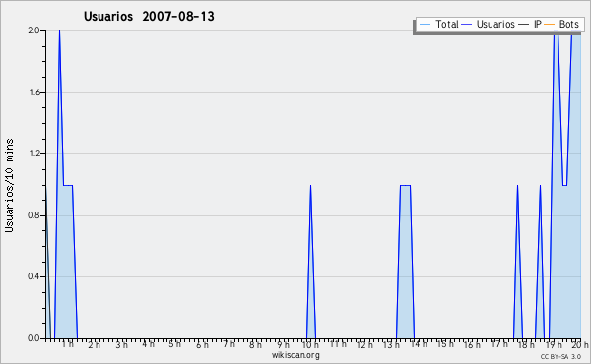Click the y-axis value 1.2
Image resolution: width=591 pixels, height=364 pixels.
click(33, 153)
